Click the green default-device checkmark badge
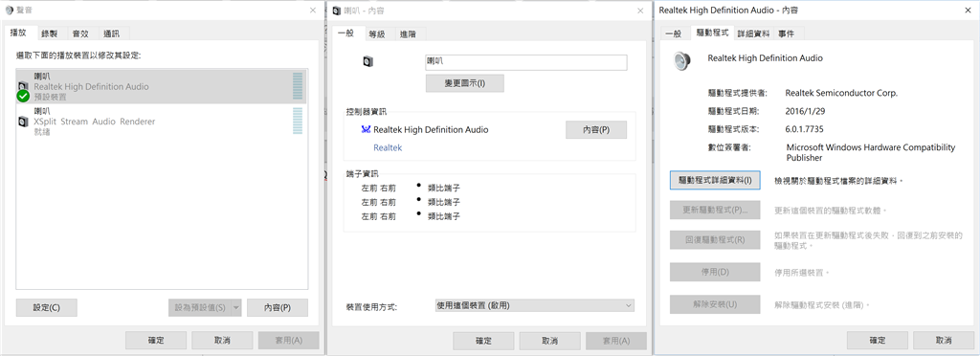 (23, 97)
